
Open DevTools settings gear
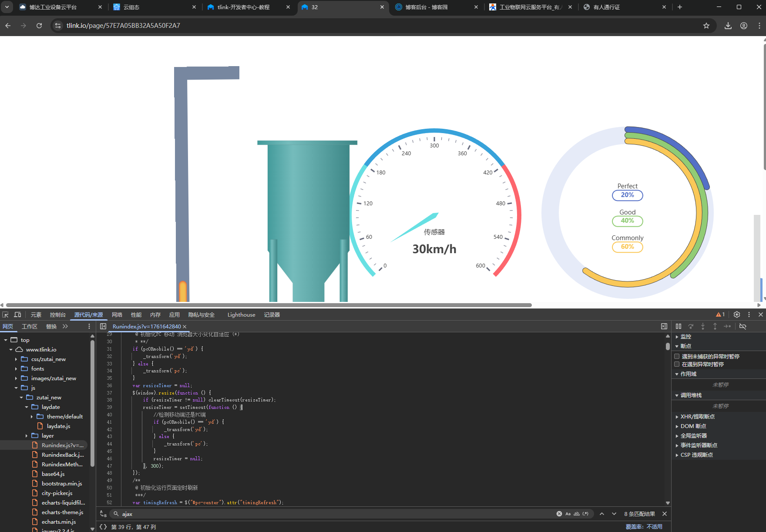[x=736, y=315]
